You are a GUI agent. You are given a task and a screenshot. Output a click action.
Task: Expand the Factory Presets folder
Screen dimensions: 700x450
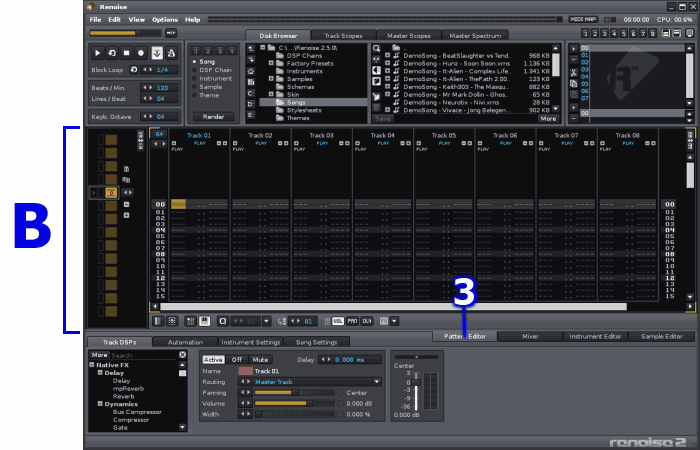tap(271, 63)
